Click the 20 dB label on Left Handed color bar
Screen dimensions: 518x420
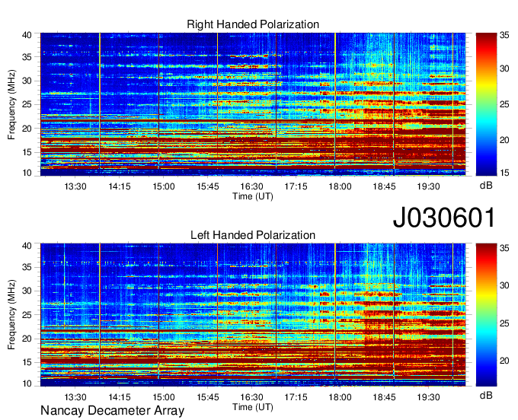tap(504, 361)
